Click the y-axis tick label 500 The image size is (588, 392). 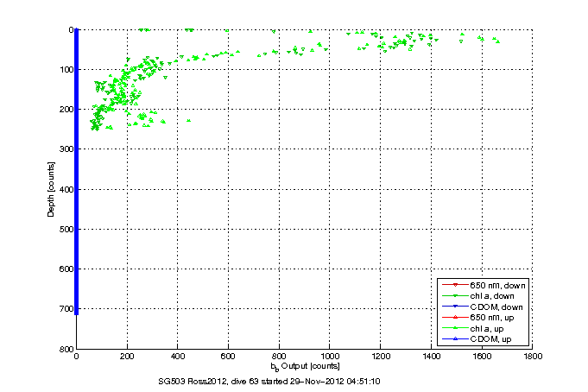[66, 229]
